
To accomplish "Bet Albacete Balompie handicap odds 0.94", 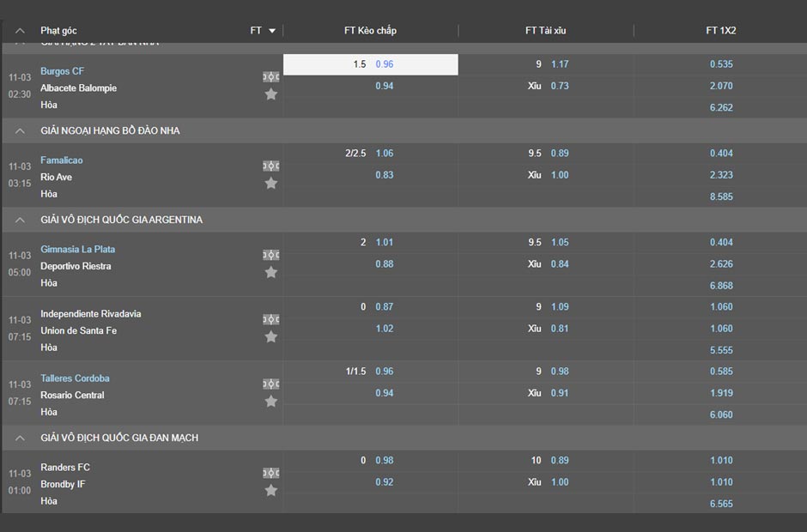I will point(385,86).
